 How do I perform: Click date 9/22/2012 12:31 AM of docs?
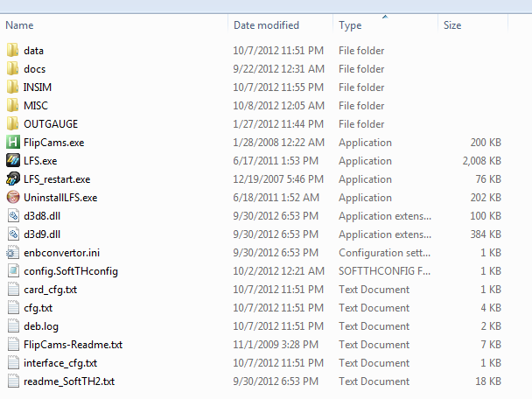(278, 69)
